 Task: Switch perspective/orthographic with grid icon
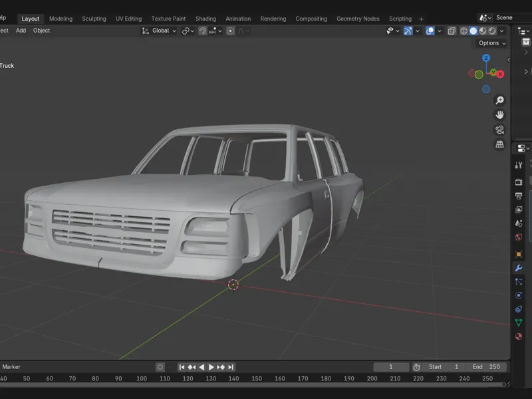tap(499, 144)
